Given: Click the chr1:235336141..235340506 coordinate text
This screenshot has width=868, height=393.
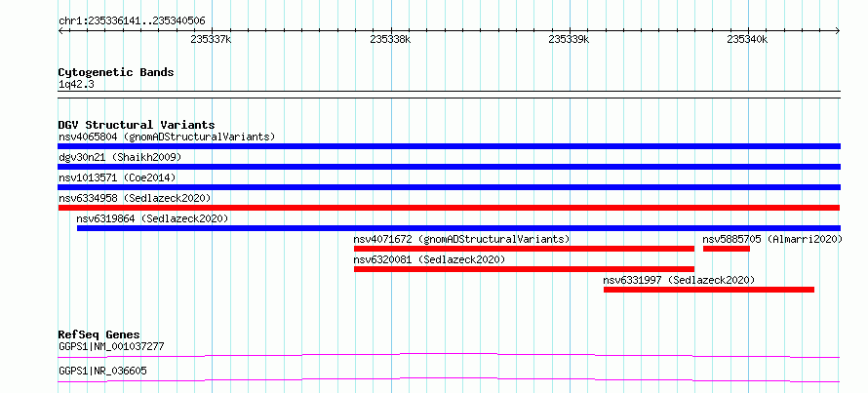Looking at the screenshot, I should (132, 21).
